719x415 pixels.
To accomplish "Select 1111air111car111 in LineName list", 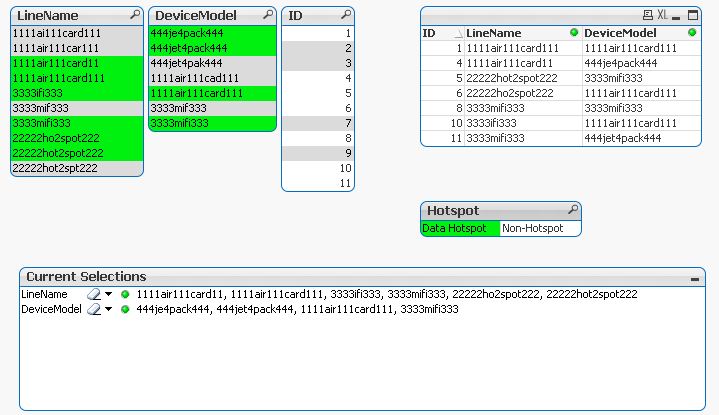I will [x=77, y=48].
